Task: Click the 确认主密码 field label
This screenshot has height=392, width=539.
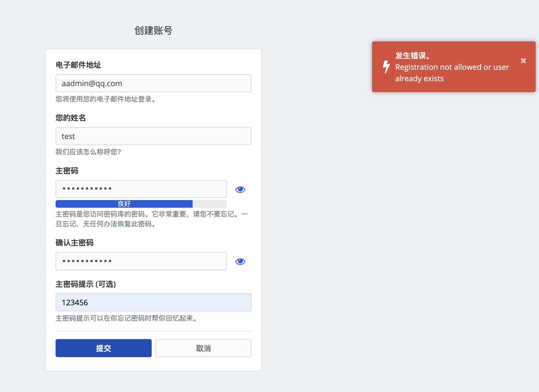Action: click(74, 243)
